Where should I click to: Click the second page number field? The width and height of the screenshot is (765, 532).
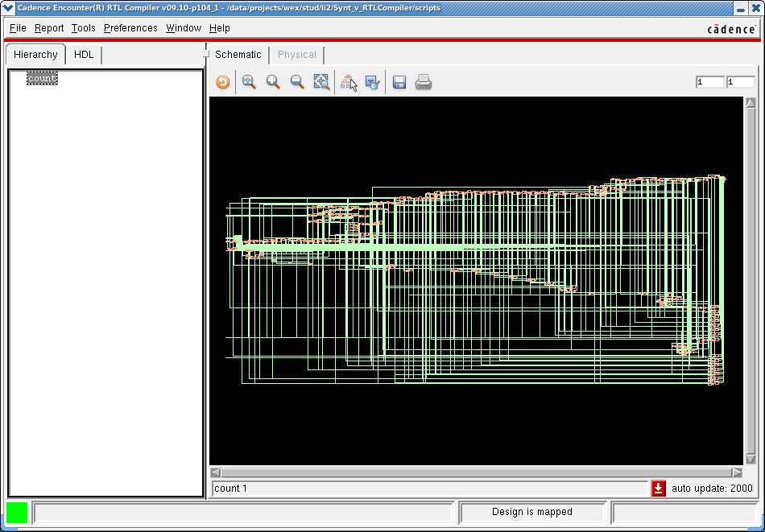(x=741, y=82)
